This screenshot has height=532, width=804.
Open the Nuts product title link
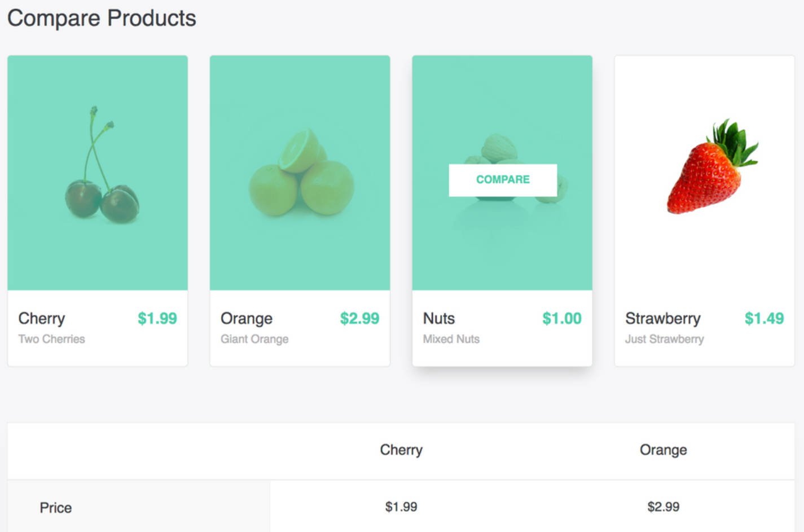tap(440, 318)
